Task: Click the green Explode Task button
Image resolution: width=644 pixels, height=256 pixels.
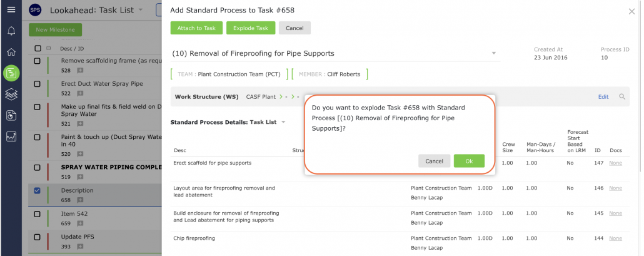Action: pos(251,28)
